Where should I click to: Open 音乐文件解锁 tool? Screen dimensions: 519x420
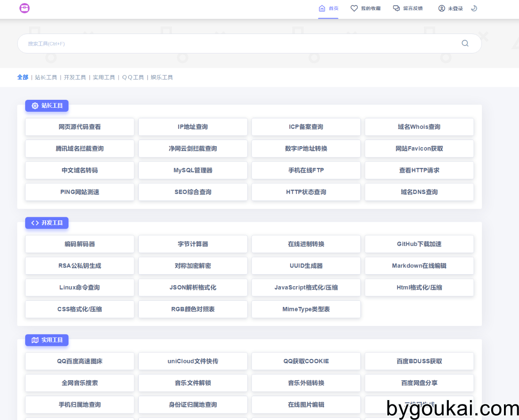click(x=193, y=383)
